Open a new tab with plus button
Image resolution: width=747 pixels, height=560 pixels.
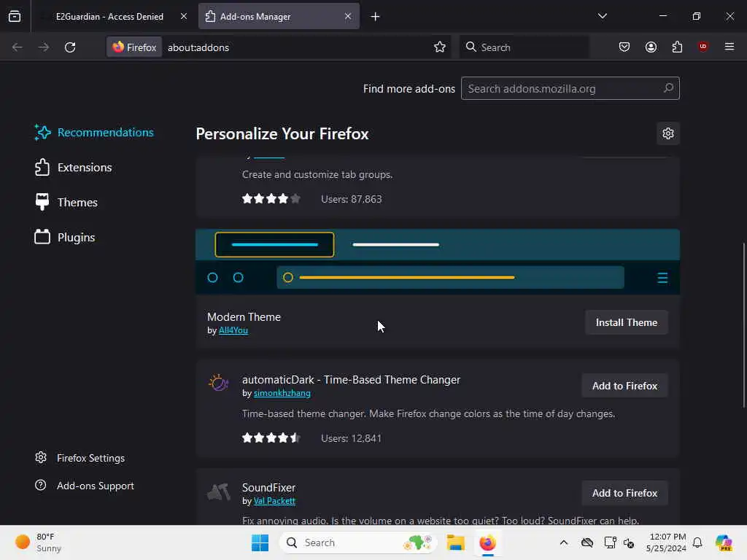pos(376,17)
